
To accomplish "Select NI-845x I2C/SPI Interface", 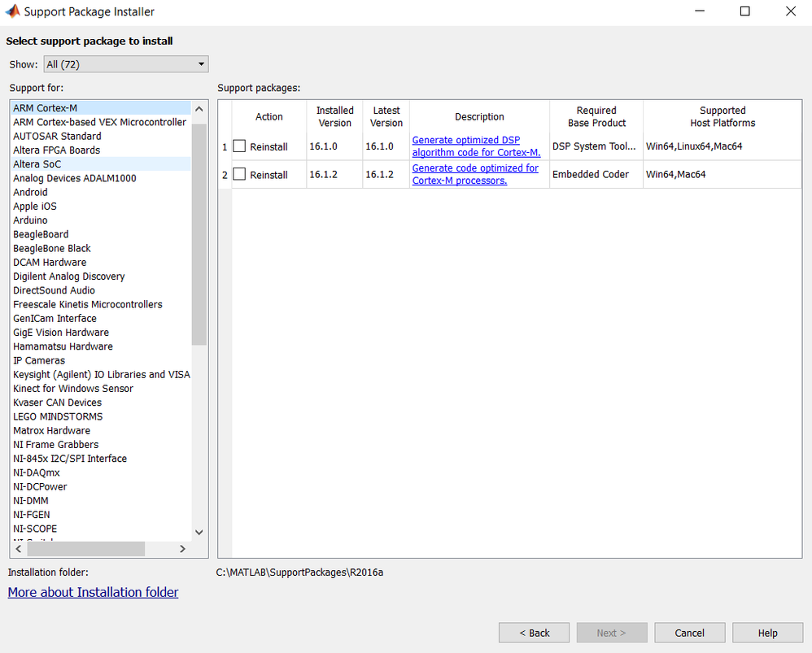I will (101, 459).
